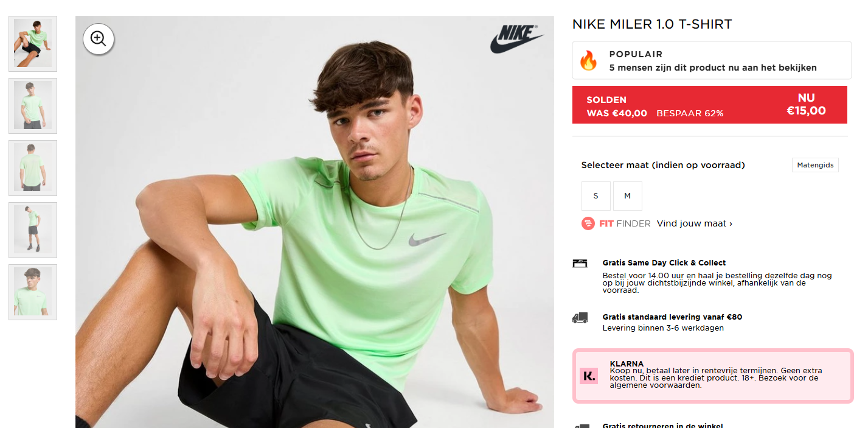Select the fourth thumbnail with shorts

pos(32,230)
